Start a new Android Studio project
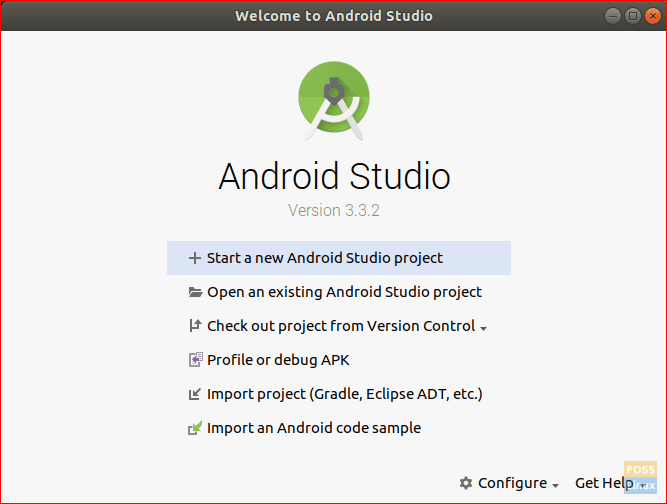This screenshot has width=667, height=504. click(339, 258)
